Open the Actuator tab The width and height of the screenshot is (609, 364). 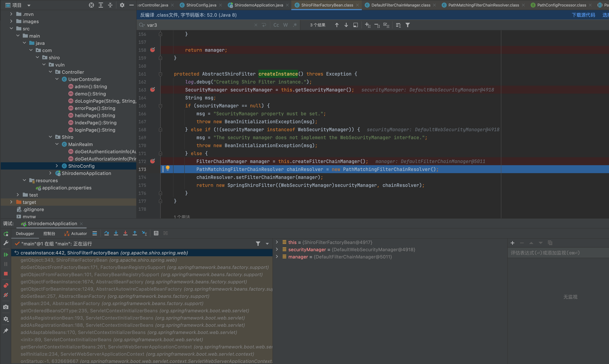point(76,234)
